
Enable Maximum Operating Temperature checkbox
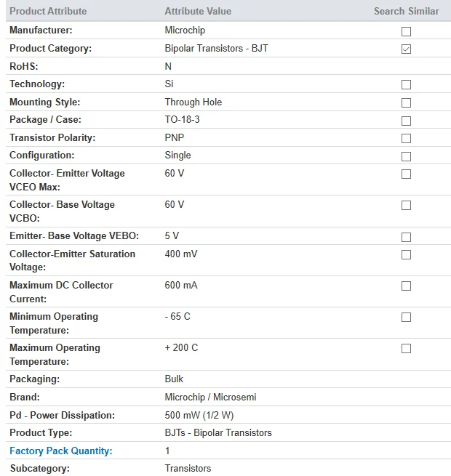406,348
